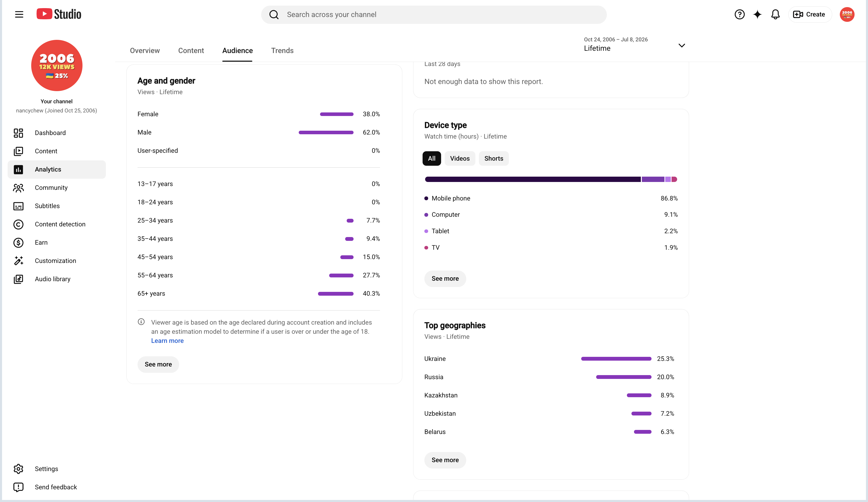Click the Create button

click(x=809, y=14)
